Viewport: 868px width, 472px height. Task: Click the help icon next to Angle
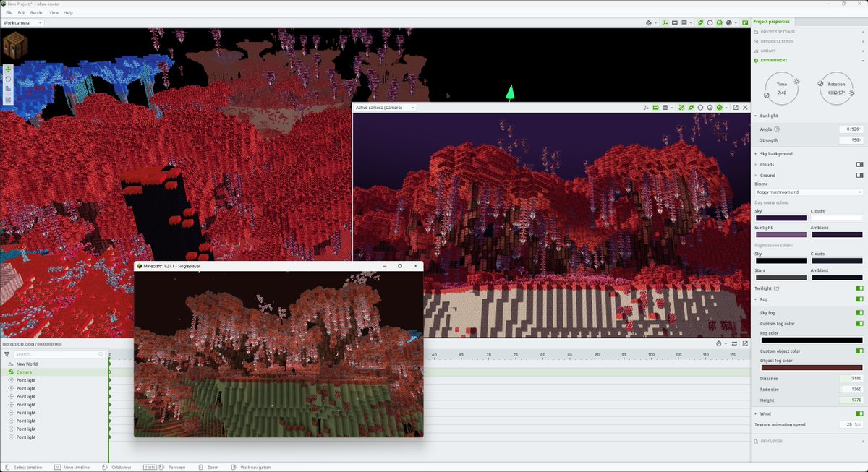777,129
